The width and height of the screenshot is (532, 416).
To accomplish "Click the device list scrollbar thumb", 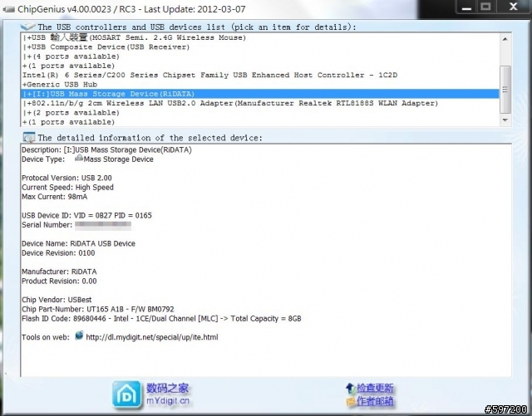I will 505,90.
